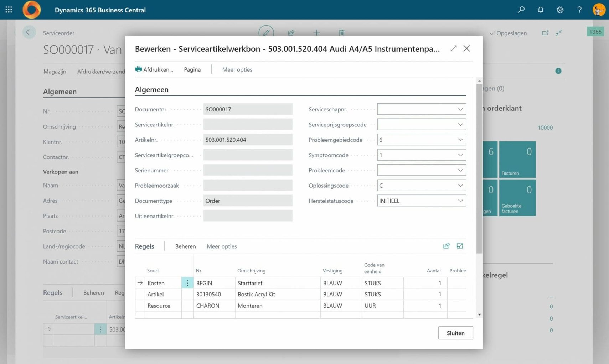
Task: Click the Documentnr. field SO000017
Action: (248, 109)
